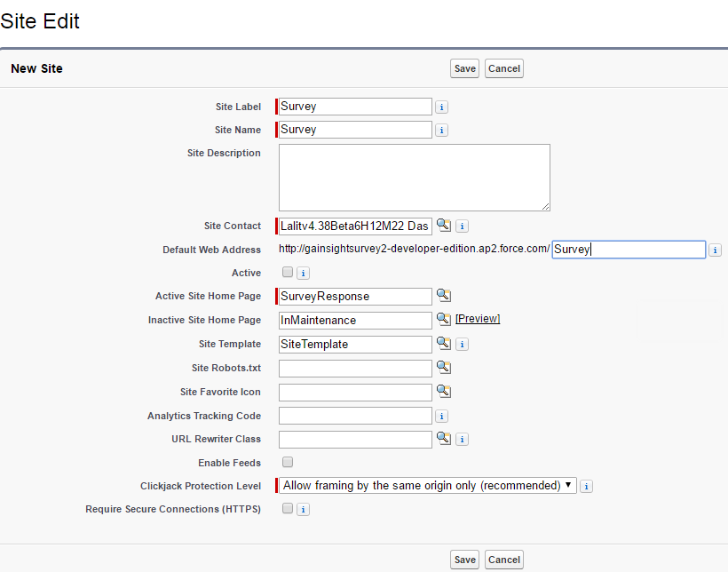Image resolution: width=728 pixels, height=572 pixels.
Task: Show Clickjack Protection Level info icon
Action: [x=586, y=487]
